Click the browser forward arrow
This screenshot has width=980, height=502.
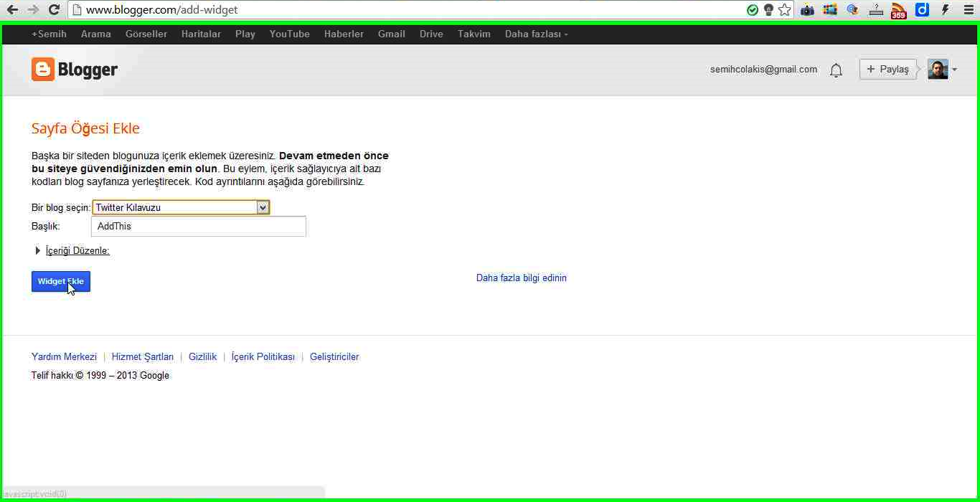pos(33,10)
